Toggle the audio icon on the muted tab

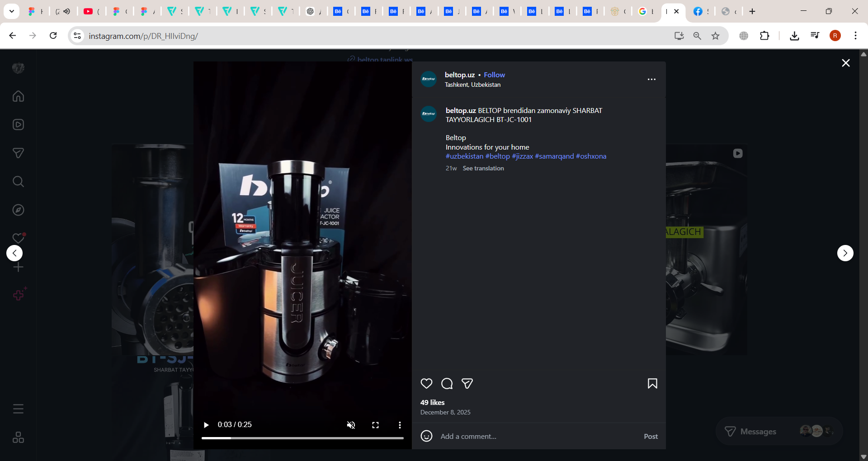67,11
